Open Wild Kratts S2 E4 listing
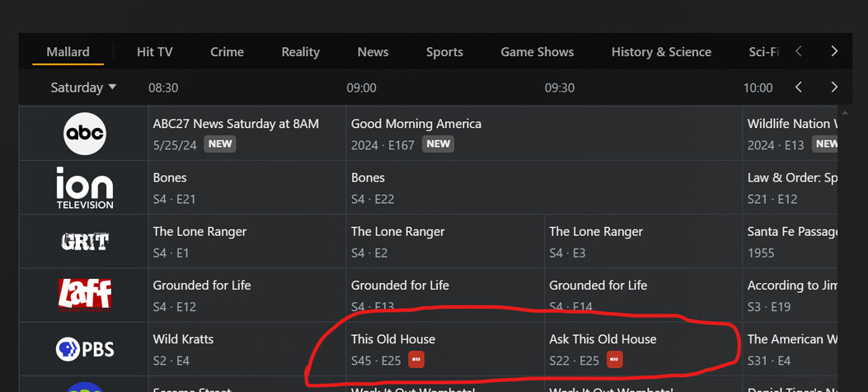The image size is (868, 392). pyautogui.click(x=247, y=349)
